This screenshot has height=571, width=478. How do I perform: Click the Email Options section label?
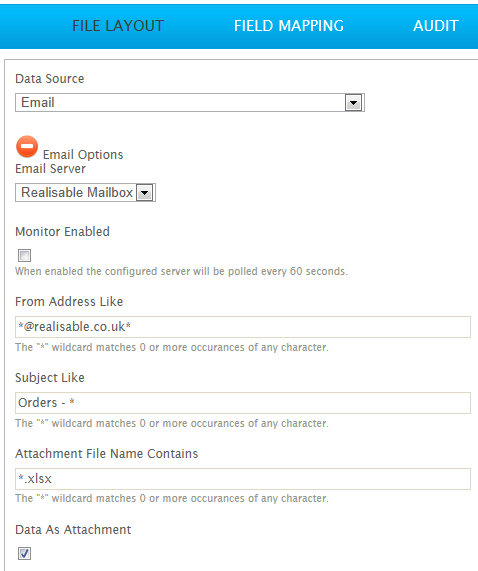click(x=83, y=155)
